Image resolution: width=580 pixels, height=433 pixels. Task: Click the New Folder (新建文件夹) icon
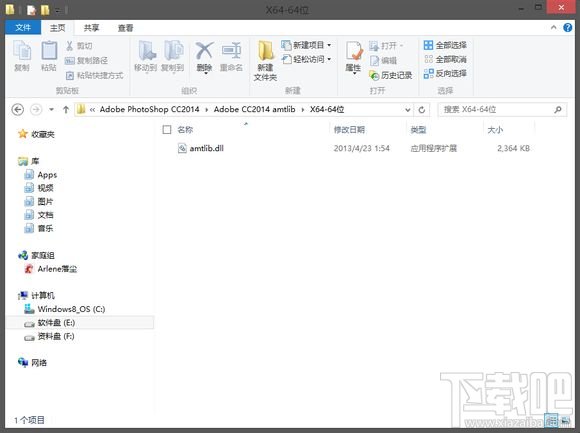click(265, 61)
